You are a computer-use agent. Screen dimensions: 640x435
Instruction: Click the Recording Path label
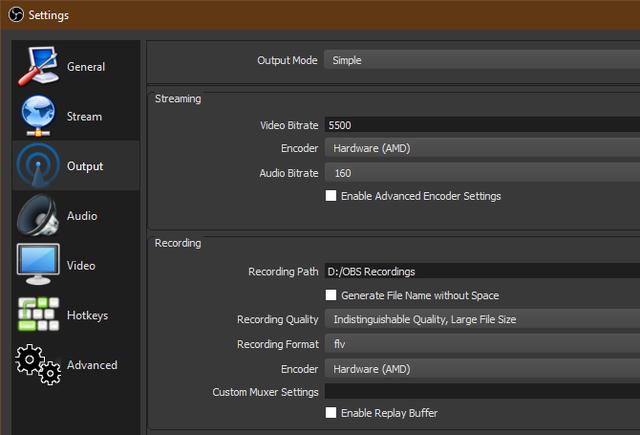coord(283,272)
